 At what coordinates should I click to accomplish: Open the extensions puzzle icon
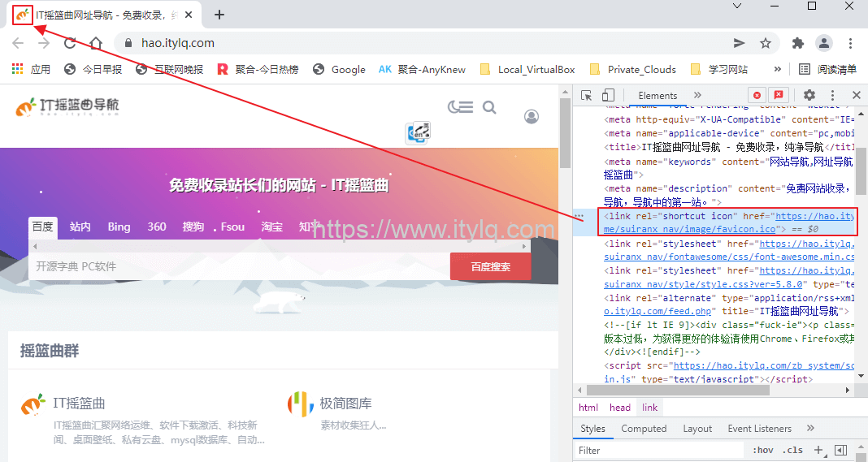(797, 43)
